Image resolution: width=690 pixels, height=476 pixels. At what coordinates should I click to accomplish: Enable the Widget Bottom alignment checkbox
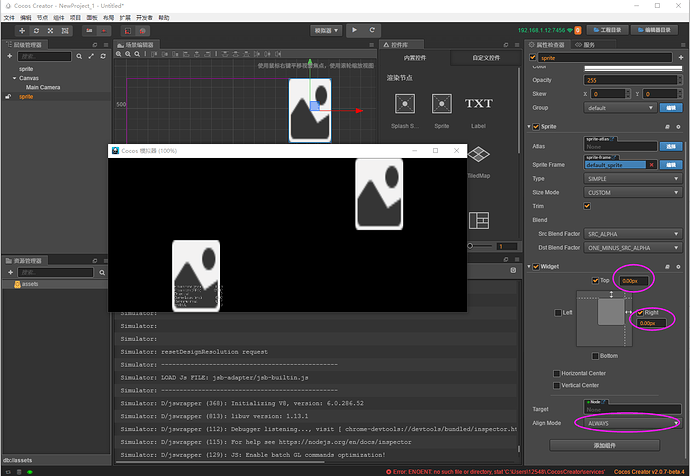pos(595,356)
